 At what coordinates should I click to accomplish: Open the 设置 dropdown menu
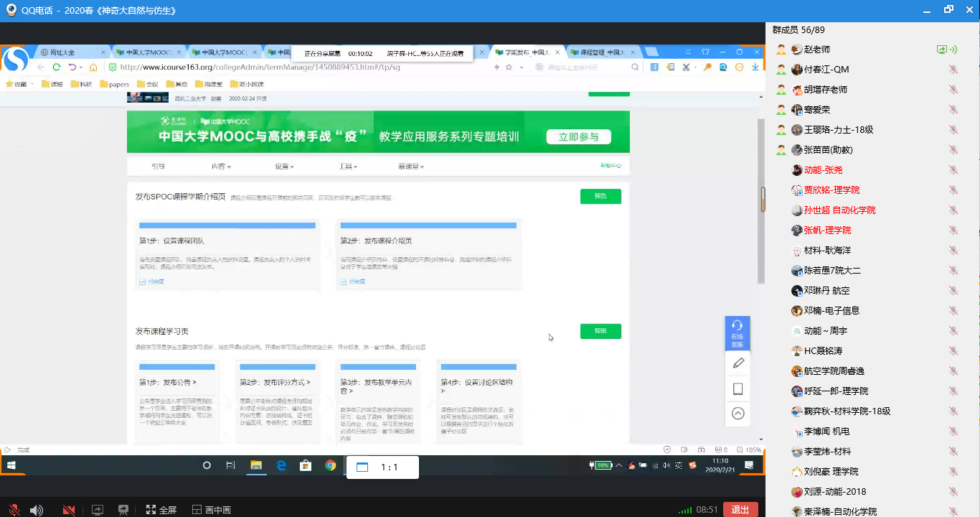(x=284, y=167)
